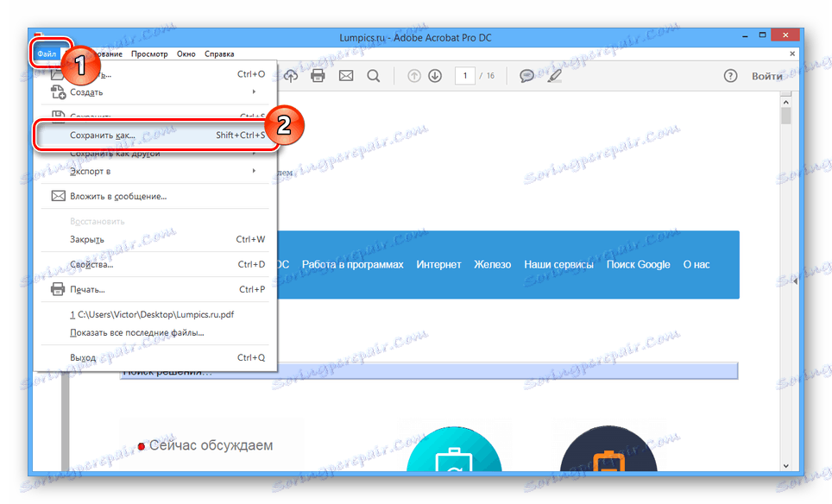Click the Help question mark icon
Screen dimensions: 832x504
tap(730, 76)
